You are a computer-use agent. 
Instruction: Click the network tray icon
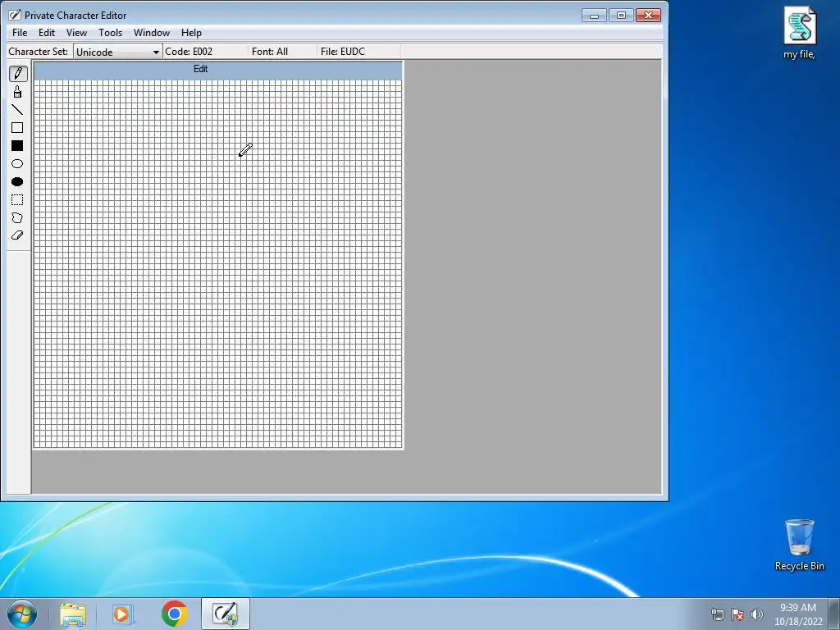coord(717,614)
